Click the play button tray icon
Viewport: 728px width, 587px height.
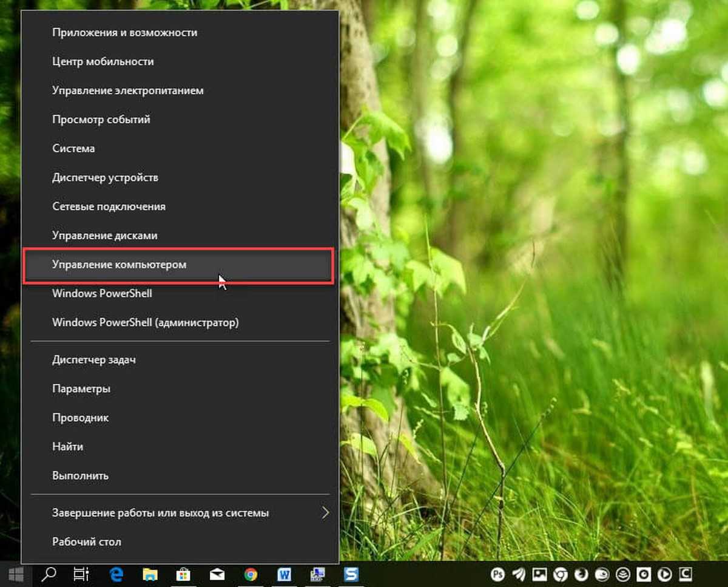click(x=664, y=574)
